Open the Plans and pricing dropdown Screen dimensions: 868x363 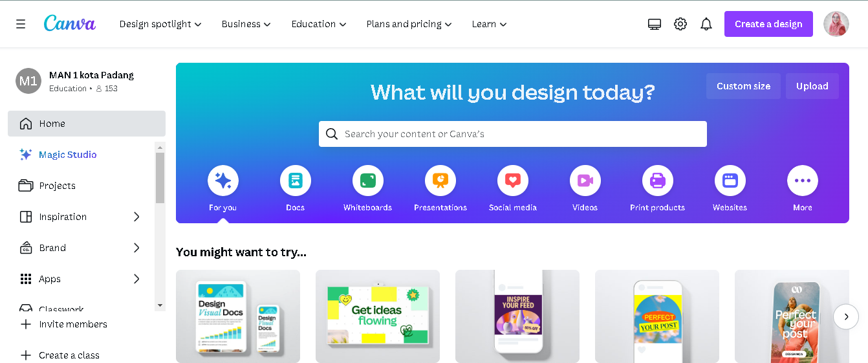409,24
